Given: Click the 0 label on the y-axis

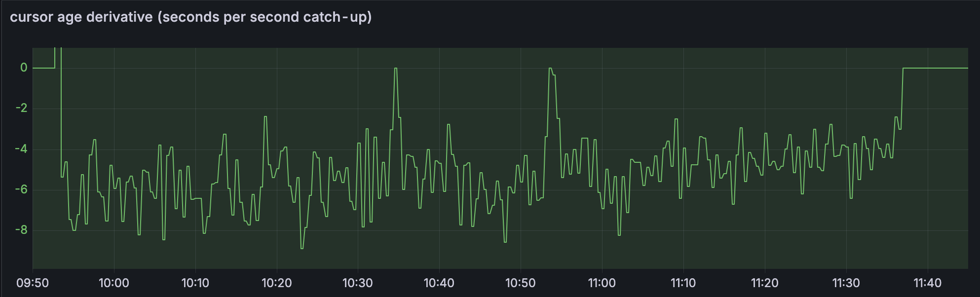Looking at the screenshot, I should (x=24, y=68).
